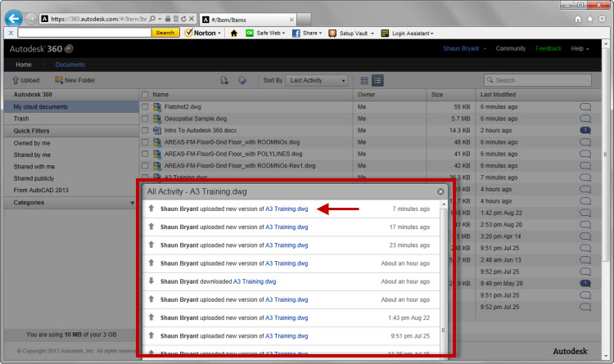Switch to thumbnail grid view
This screenshot has width=614, height=364.
pos(364,81)
